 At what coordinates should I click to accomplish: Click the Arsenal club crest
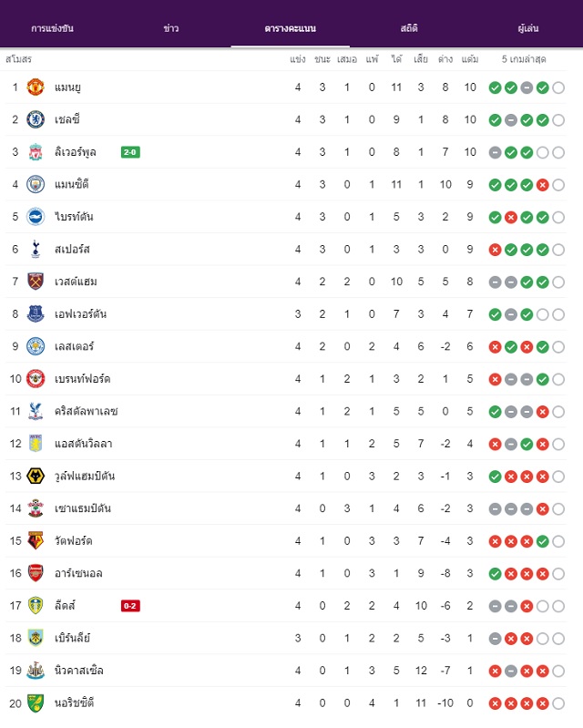click(36, 573)
